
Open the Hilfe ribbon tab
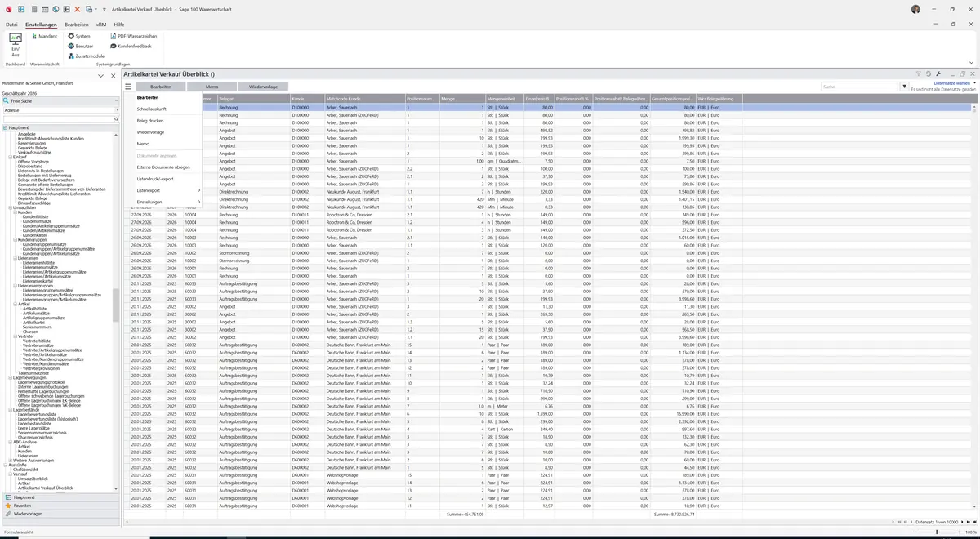119,24
